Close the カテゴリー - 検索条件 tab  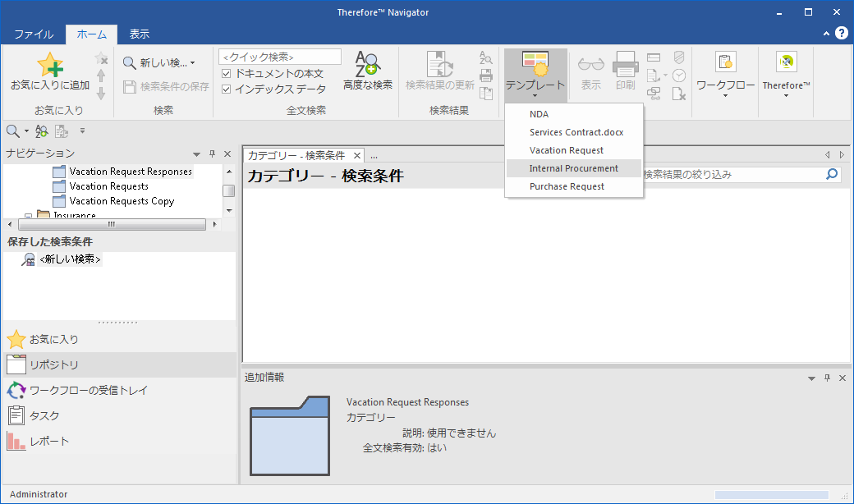[357, 156]
